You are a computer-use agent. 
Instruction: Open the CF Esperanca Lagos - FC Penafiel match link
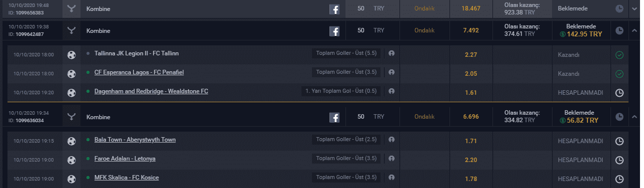(139, 72)
